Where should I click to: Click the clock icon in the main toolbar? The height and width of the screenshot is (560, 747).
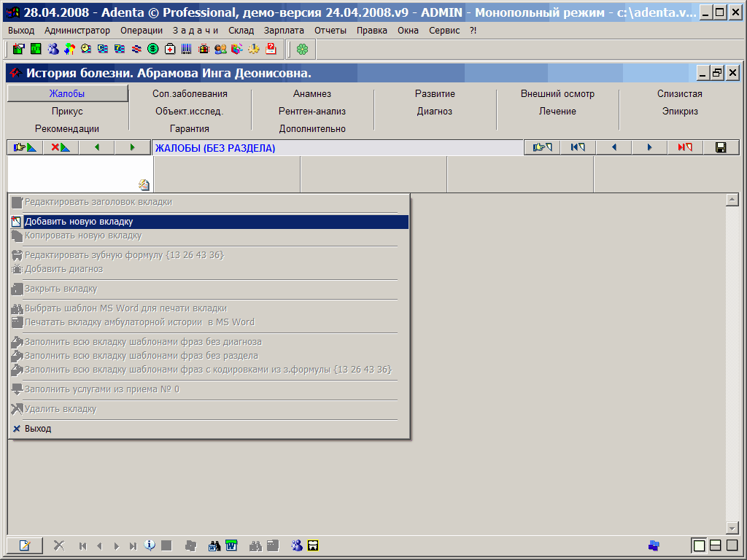point(86,49)
